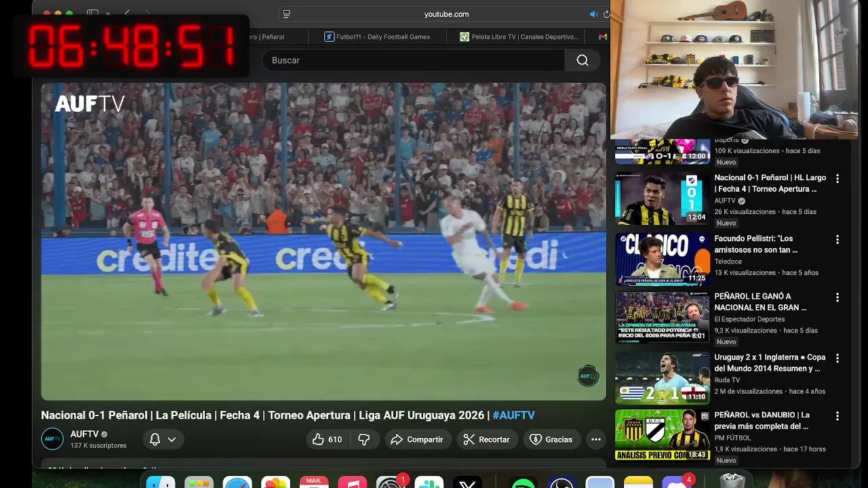
Task: Click '137 K suscriptores' text
Action: [98, 446]
